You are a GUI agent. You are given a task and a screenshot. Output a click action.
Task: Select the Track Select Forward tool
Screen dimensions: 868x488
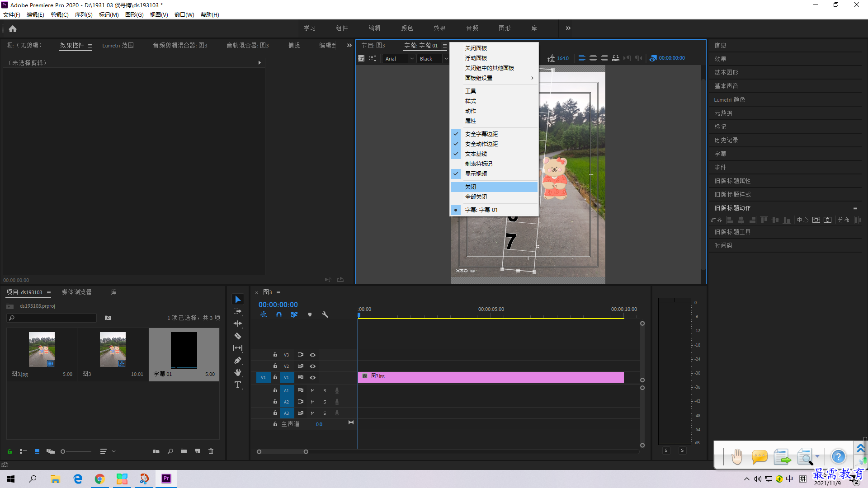coord(238,312)
